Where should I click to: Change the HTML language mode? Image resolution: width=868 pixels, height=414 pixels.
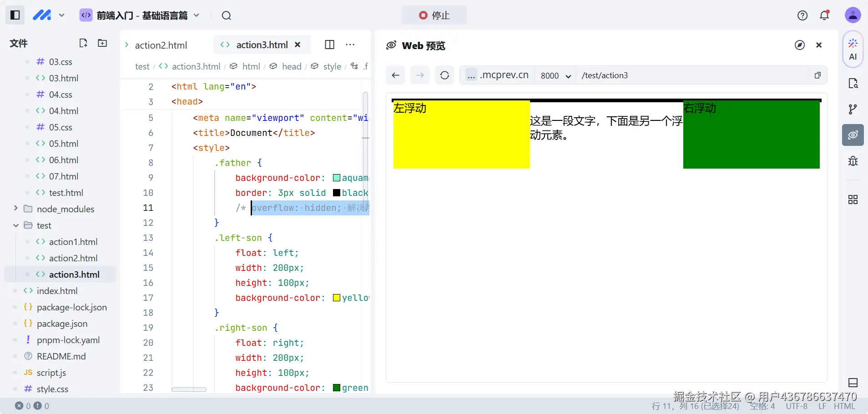844,406
